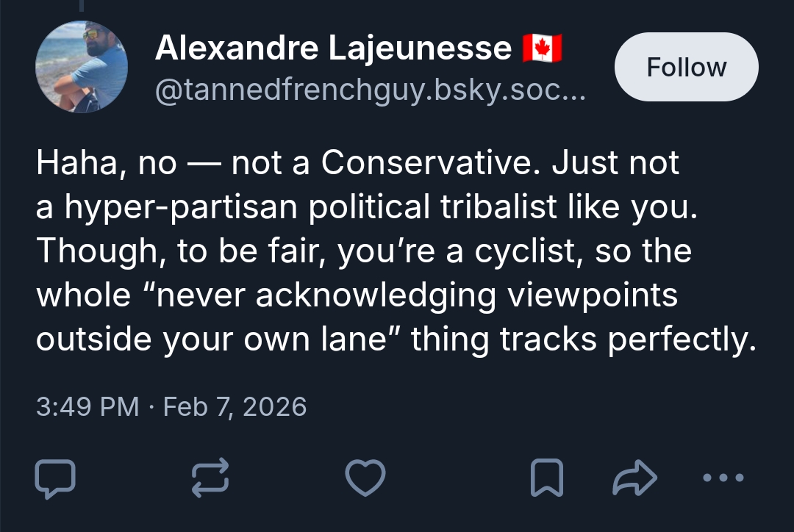This screenshot has height=532, width=794.
Task: Click the Canadian flag emoji beside name
Action: click(x=542, y=48)
